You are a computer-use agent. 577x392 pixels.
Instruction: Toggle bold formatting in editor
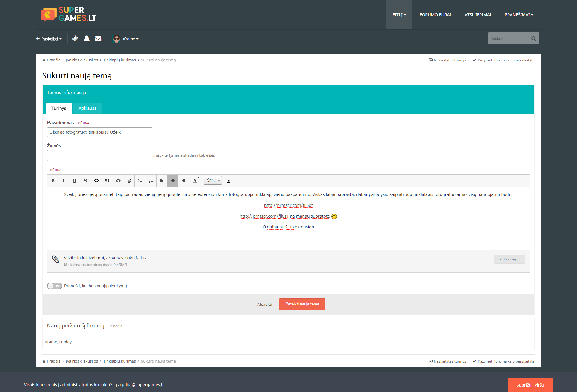tap(53, 181)
